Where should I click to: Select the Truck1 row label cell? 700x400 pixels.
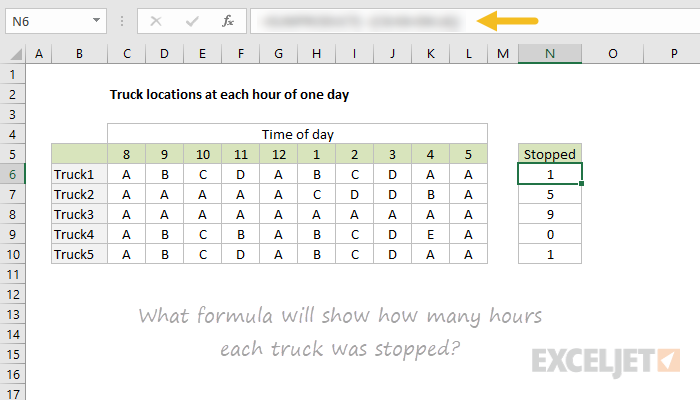79,174
